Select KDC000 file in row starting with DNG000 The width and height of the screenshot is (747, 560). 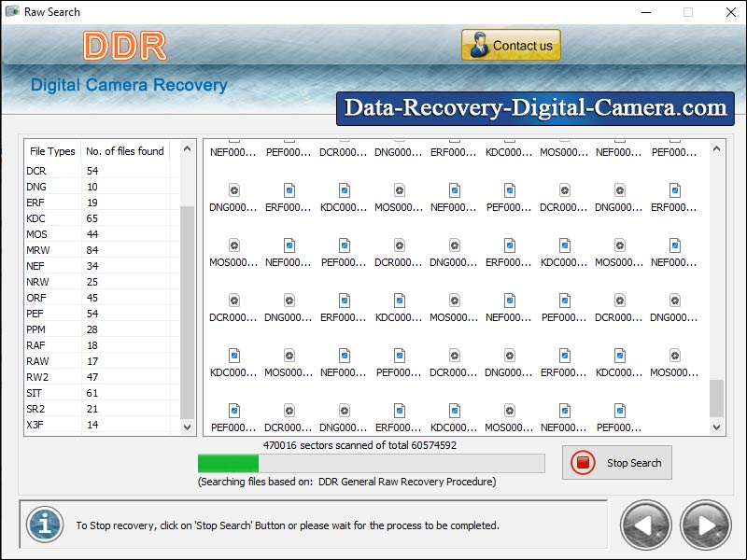[x=344, y=198]
